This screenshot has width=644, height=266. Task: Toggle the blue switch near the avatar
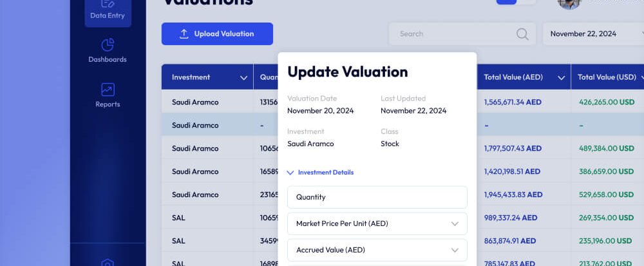click(x=515, y=2)
